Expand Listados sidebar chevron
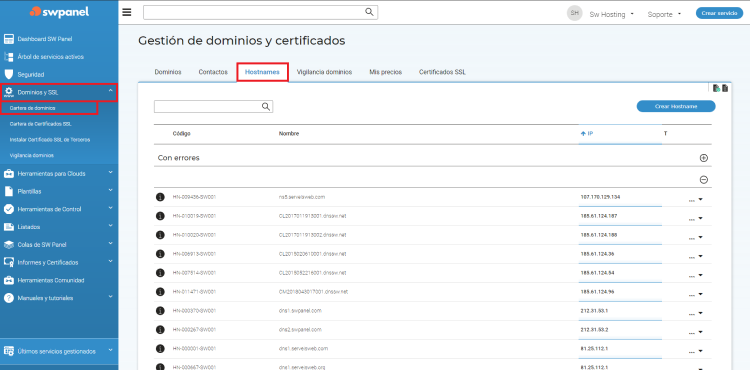 pos(110,225)
